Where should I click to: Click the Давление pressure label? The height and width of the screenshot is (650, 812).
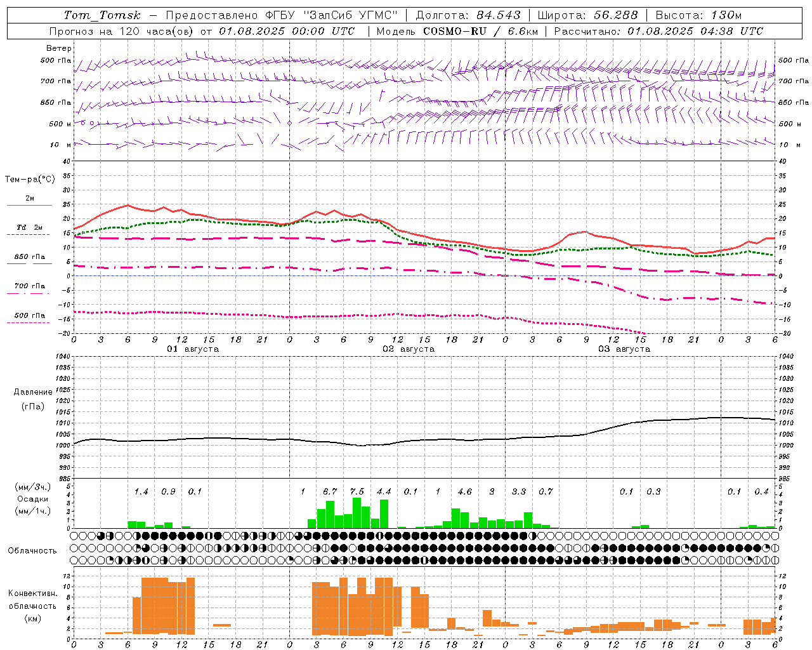(32, 392)
